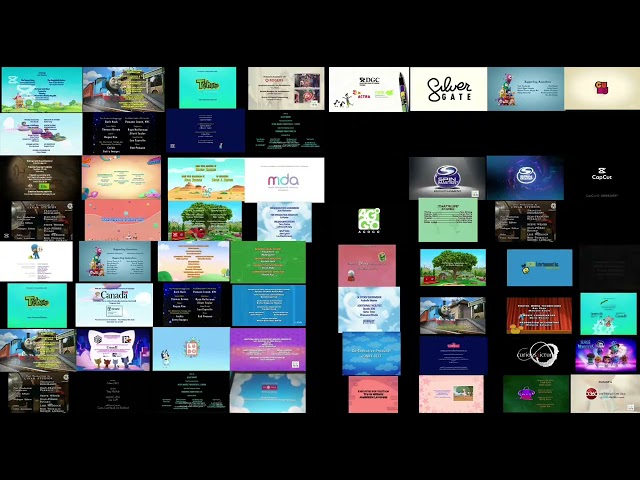640x480 pixels.
Task: Select the light green credits card thumbnail
Action: pyautogui.click(x=448, y=220)
